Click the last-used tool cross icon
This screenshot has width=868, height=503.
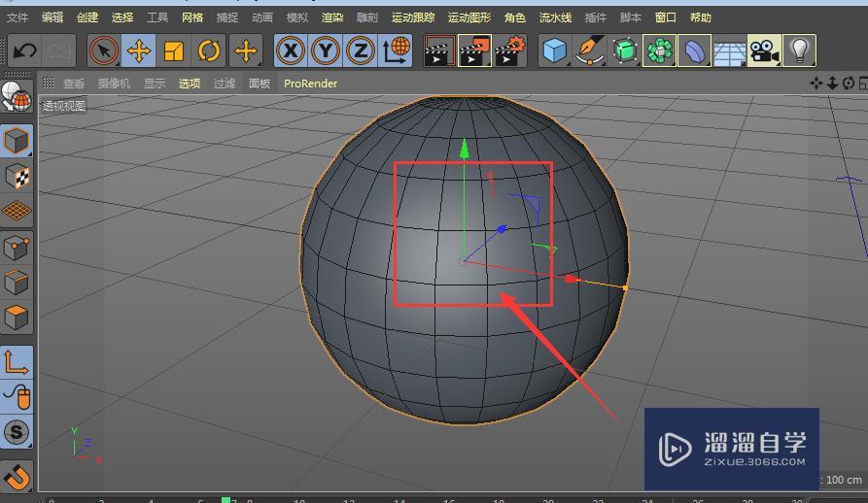coord(246,50)
